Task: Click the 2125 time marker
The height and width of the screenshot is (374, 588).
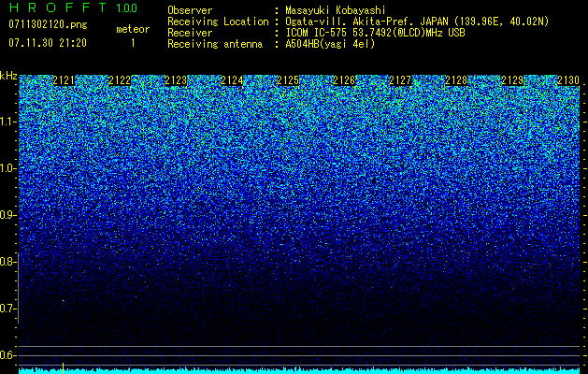Action: click(288, 80)
